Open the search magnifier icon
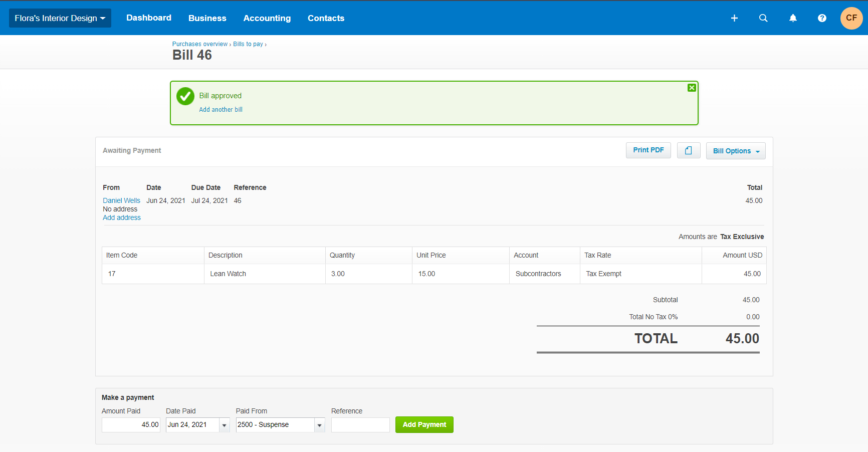Viewport: 868px width, 452px height. click(x=763, y=18)
